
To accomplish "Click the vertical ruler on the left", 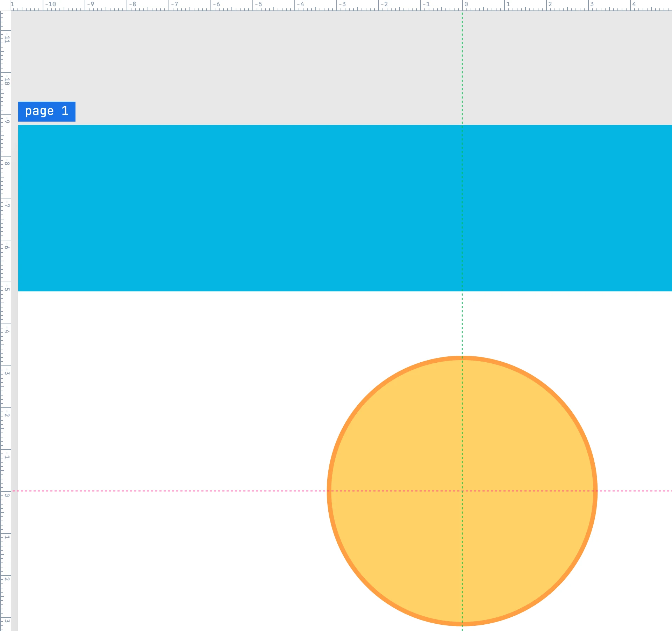I will [x=6, y=321].
